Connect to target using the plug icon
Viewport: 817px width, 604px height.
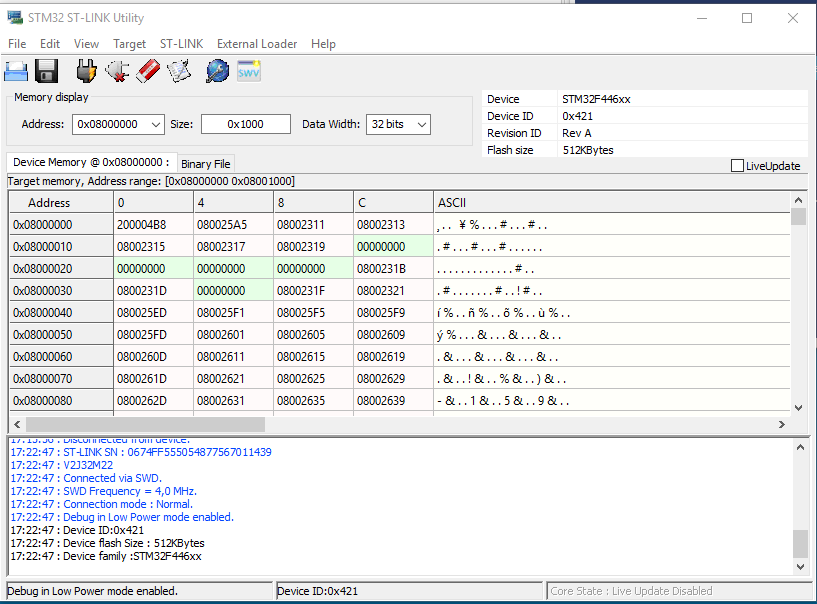pos(86,71)
